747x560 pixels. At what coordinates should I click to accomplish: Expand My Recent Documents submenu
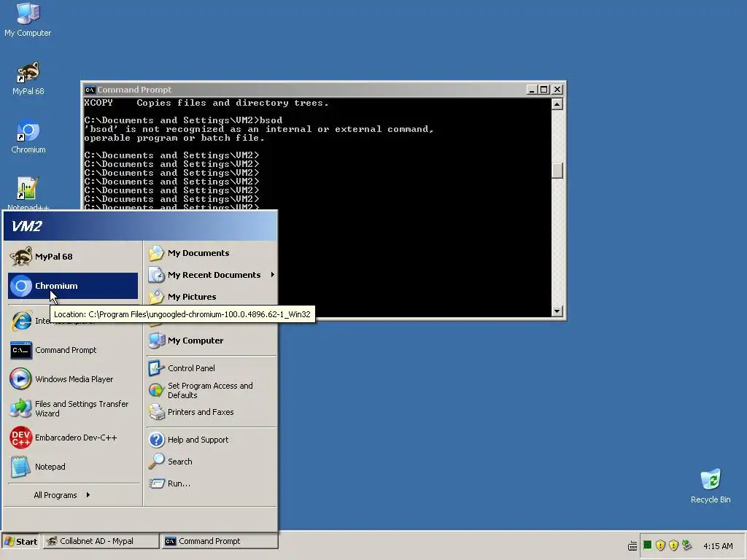[212, 275]
